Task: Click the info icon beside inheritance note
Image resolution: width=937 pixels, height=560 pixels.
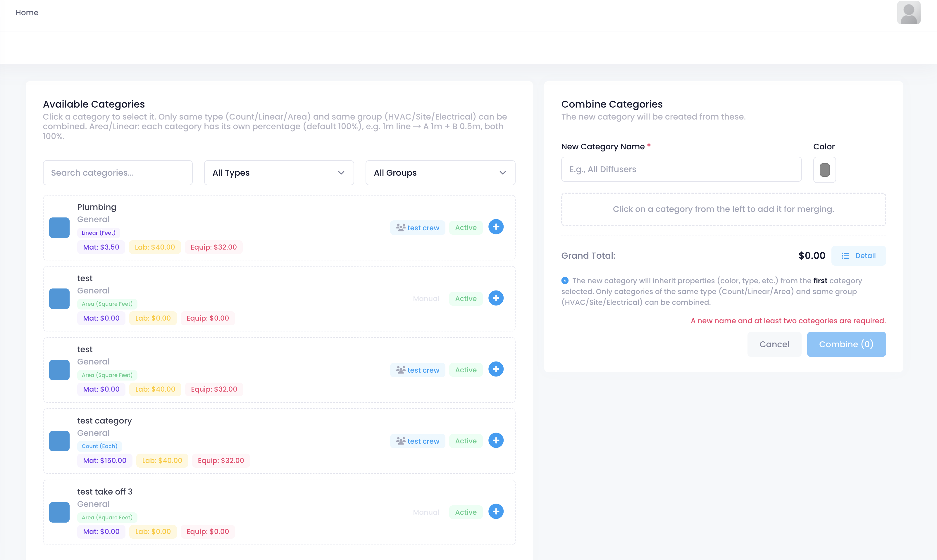Action: (x=565, y=280)
